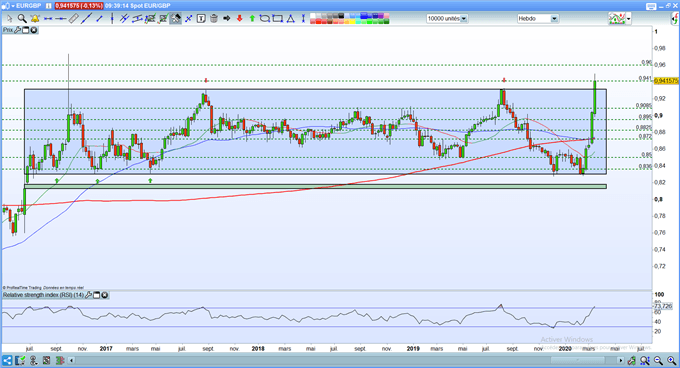Select the black right arrow tool
The image size is (680, 368).
pyautogui.click(x=226, y=19)
